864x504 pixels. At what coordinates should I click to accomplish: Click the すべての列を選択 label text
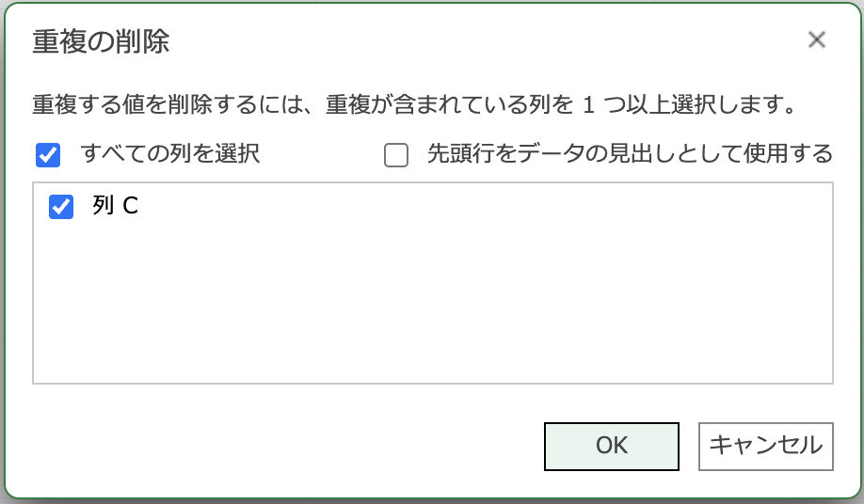(x=170, y=153)
